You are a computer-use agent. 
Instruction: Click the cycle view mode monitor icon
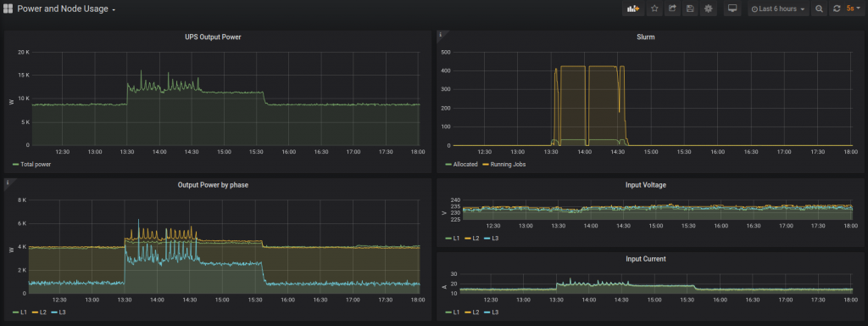tap(732, 8)
